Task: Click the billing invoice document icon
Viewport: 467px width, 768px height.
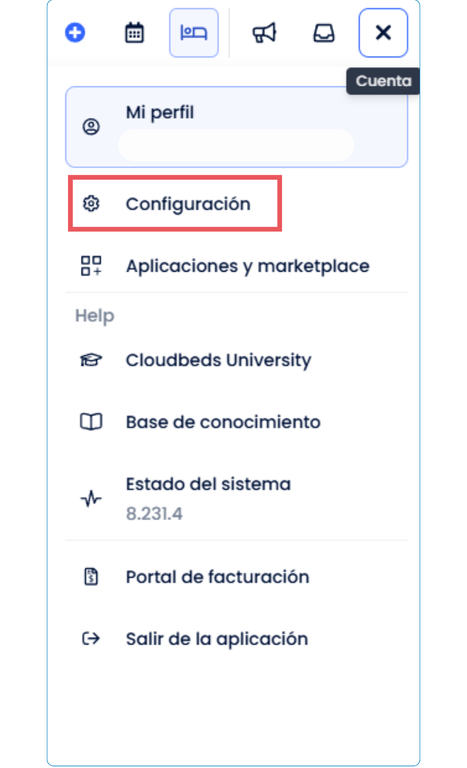Action: pos(91,576)
